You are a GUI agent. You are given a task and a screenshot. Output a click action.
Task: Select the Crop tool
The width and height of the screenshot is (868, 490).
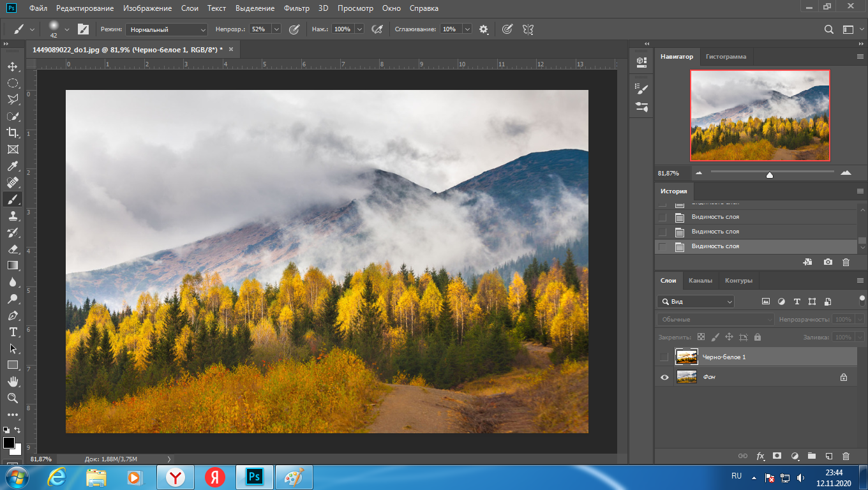[13, 133]
